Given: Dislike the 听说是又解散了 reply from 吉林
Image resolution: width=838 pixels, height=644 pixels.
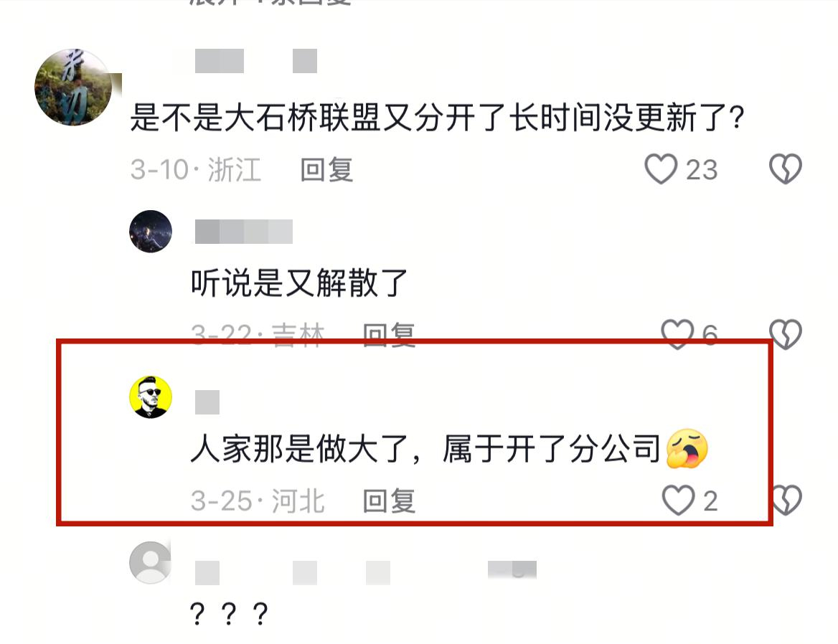Looking at the screenshot, I should coord(785,333).
